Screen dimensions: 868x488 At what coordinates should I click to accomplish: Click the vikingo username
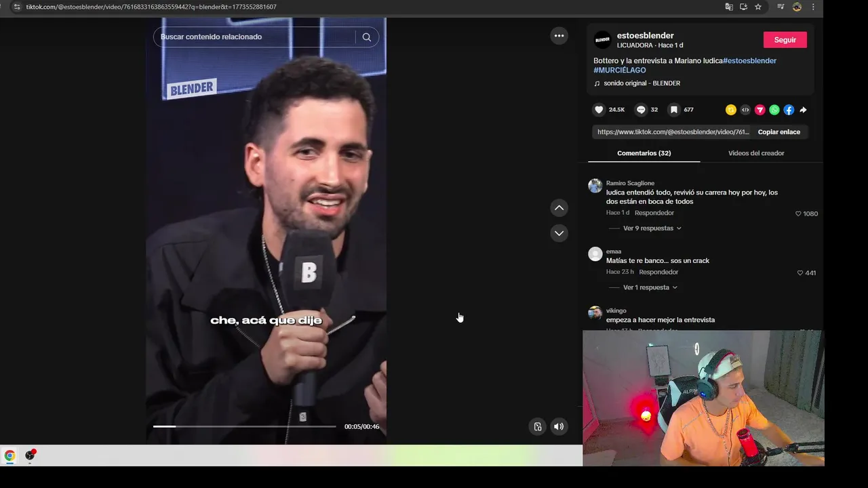[616, 311]
